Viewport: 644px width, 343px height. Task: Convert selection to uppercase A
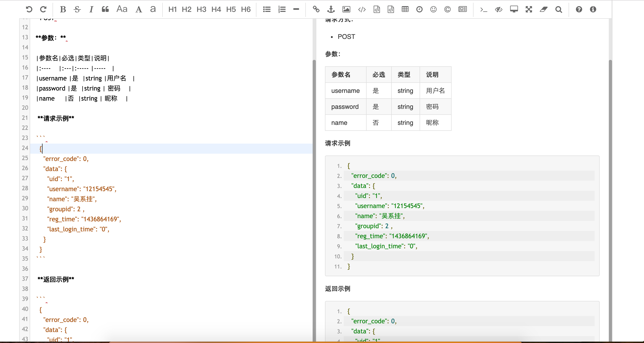[138, 10]
